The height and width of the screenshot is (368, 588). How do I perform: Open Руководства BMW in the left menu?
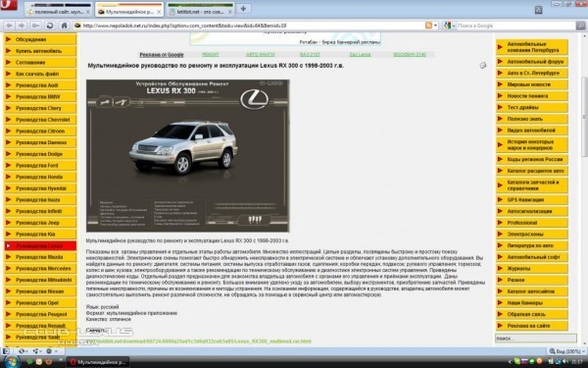[x=40, y=96]
